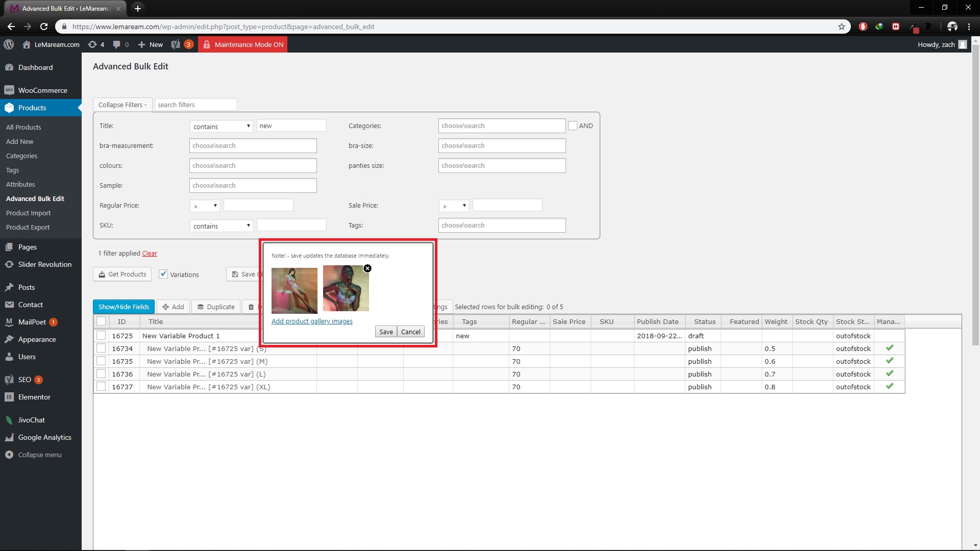This screenshot has height=551, width=980.
Task: Click the first gallery thumbnail image
Action: coord(294,290)
